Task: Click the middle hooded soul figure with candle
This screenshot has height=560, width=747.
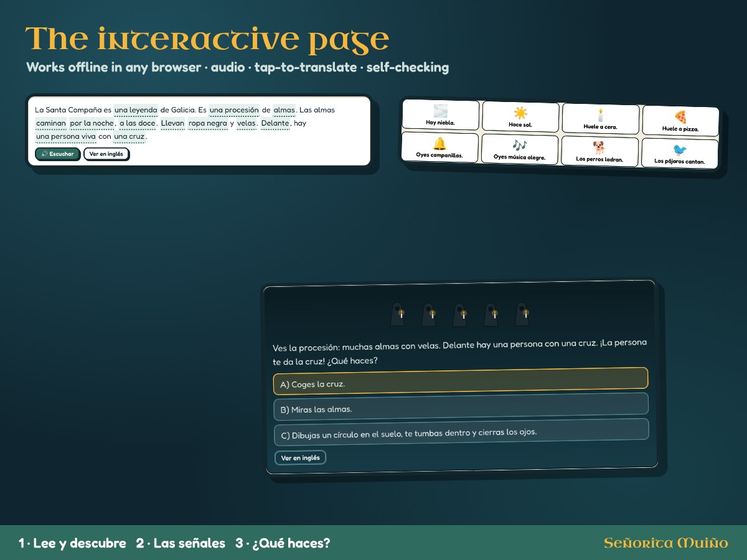Action: (460, 314)
